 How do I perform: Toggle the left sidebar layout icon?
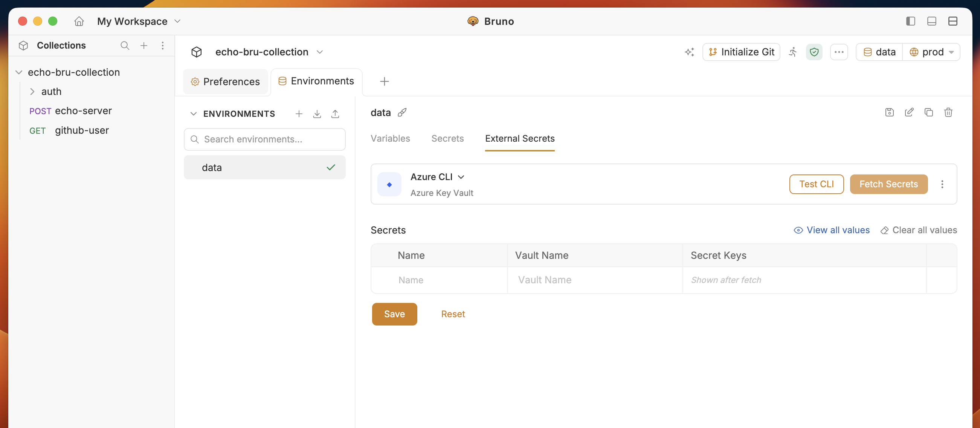coord(910,21)
